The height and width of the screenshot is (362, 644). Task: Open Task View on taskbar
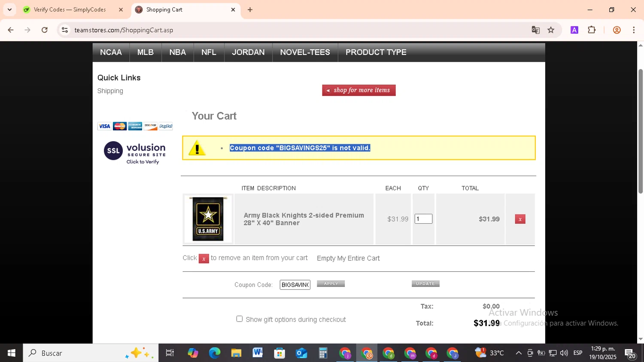tap(170, 353)
